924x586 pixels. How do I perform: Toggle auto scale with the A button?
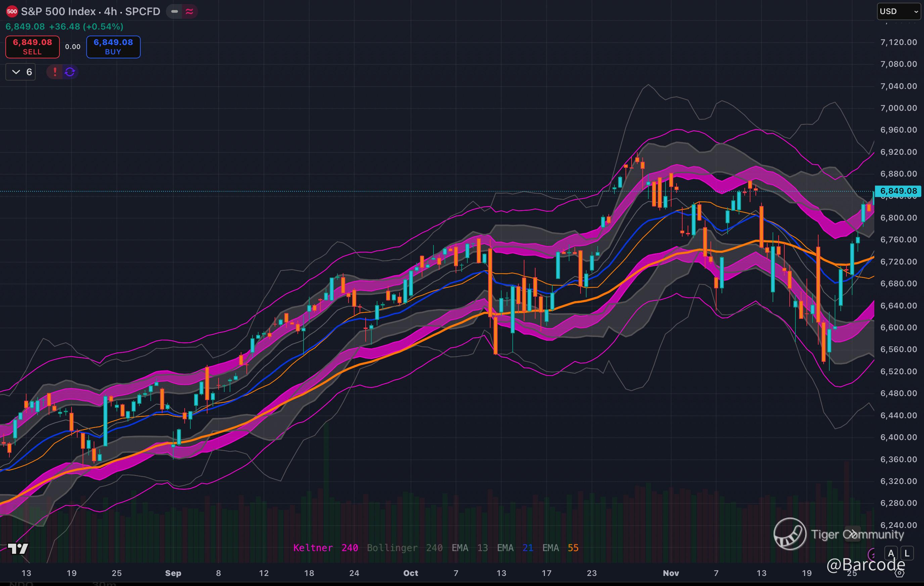click(891, 553)
